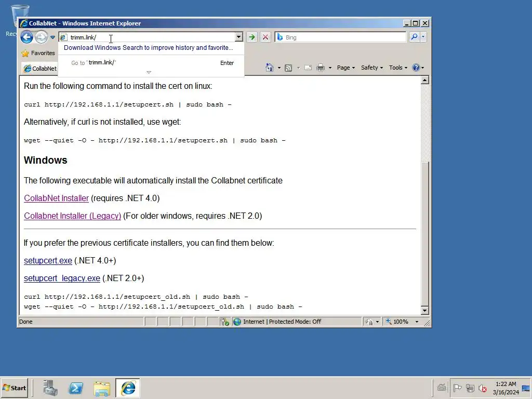Expand the Print options dropdown
Viewport: 532px width, 399px height.
click(x=330, y=68)
